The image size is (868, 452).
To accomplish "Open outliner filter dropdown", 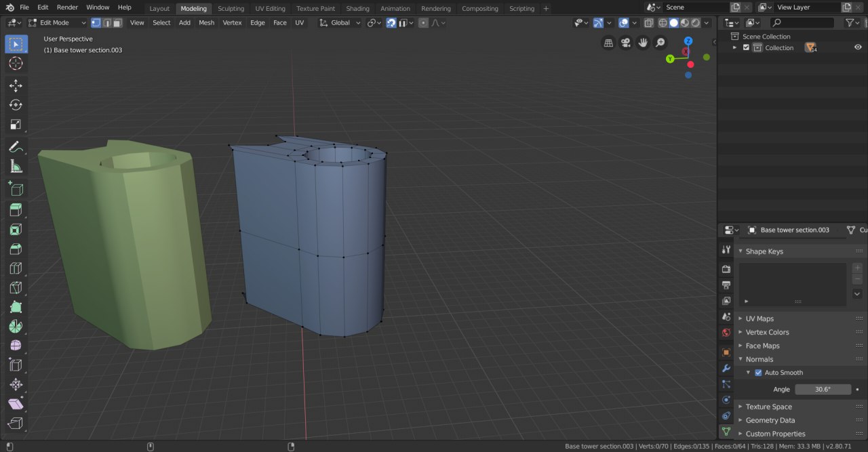I will coord(852,22).
